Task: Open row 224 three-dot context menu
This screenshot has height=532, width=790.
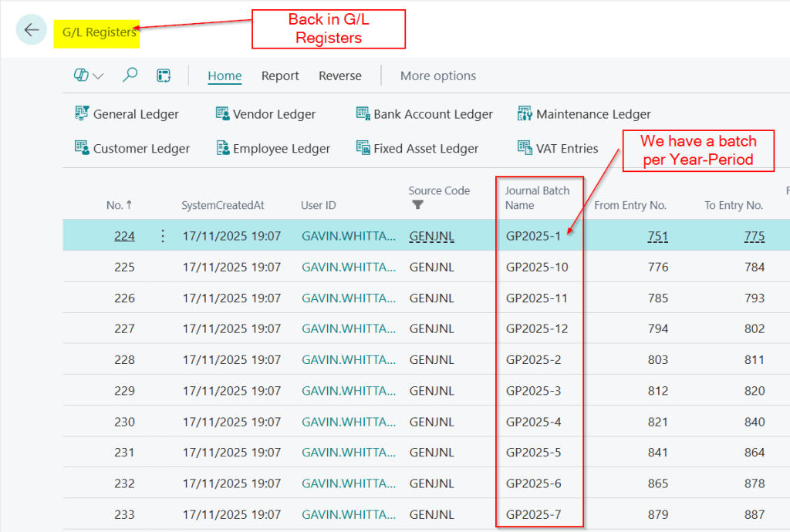Action: (x=162, y=236)
